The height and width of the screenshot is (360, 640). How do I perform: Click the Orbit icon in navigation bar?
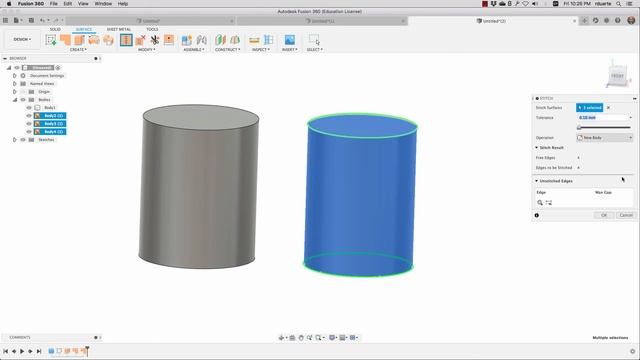[x=281, y=338]
